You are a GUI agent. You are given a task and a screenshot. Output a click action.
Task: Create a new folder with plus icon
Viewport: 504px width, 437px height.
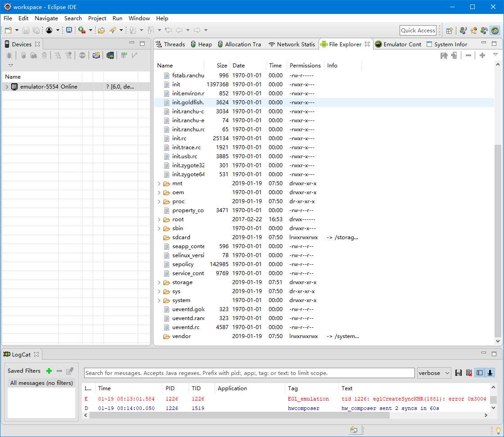(x=482, y=56)
